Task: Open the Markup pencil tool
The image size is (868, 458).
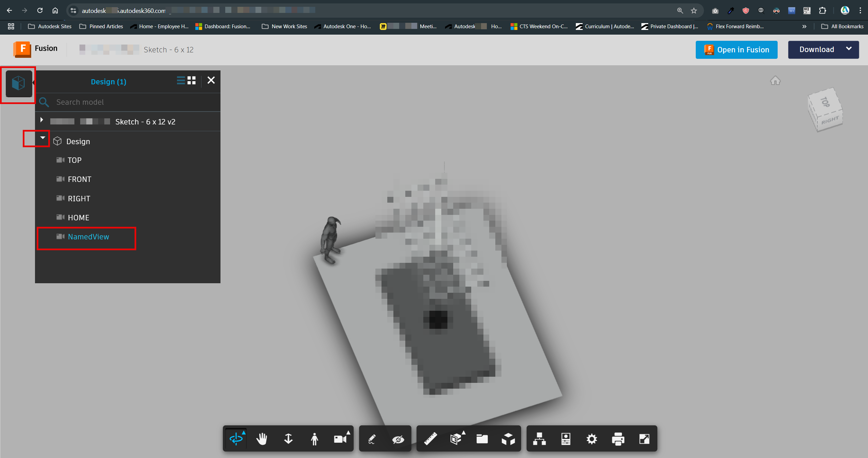Action: (372, 439)
